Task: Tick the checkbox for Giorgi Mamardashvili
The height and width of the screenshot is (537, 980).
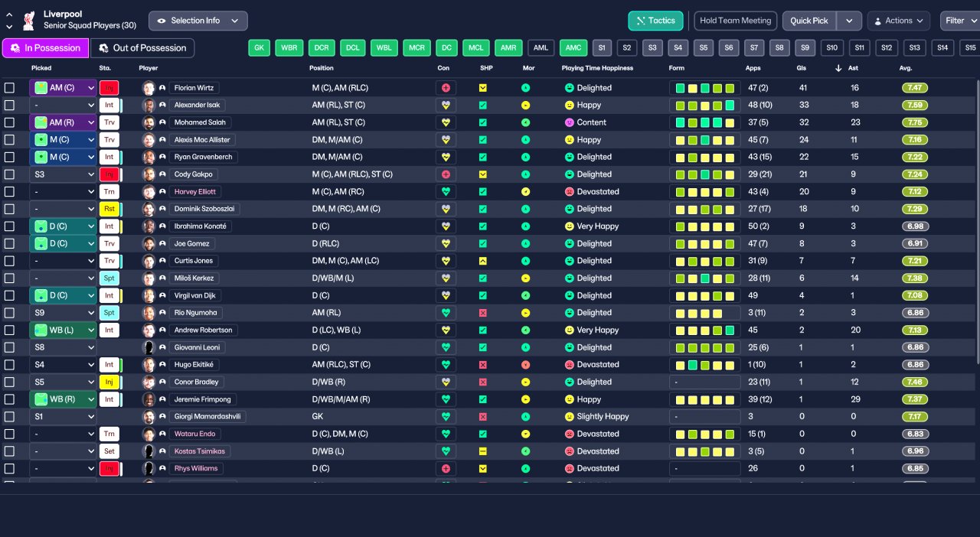Action: pyautogui.click(x=9, y=417)
